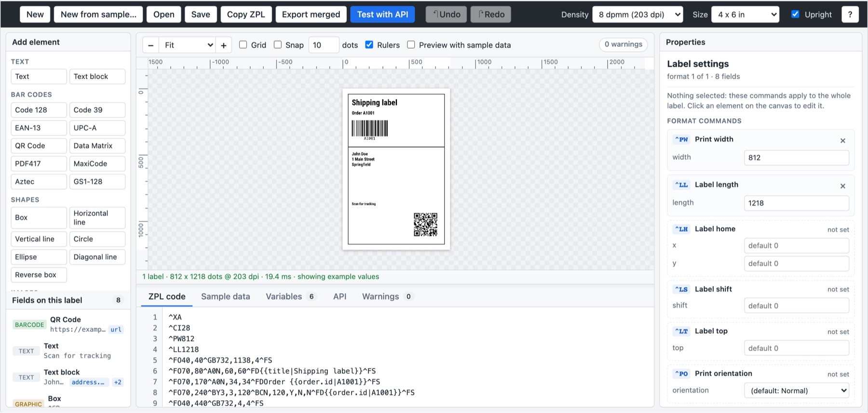Click the Test with API button

(383, 14)
